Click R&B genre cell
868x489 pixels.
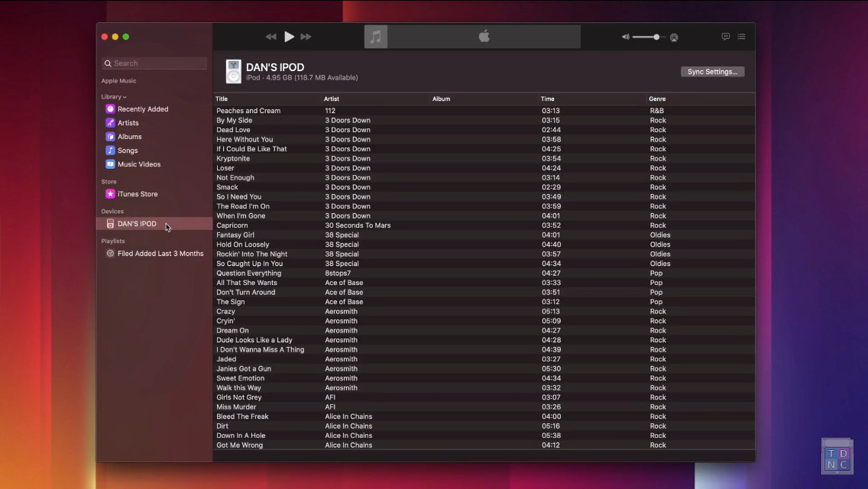[656, 111]
